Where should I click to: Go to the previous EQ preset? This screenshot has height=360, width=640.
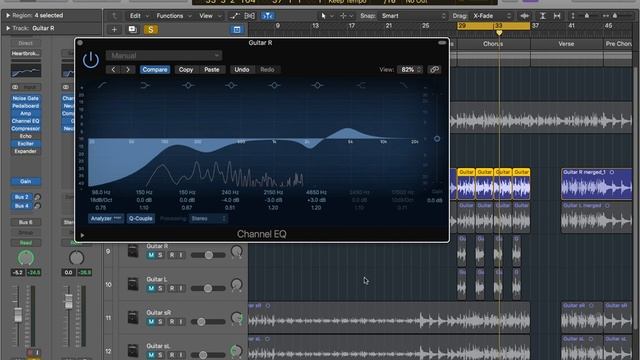coord(113,69)
